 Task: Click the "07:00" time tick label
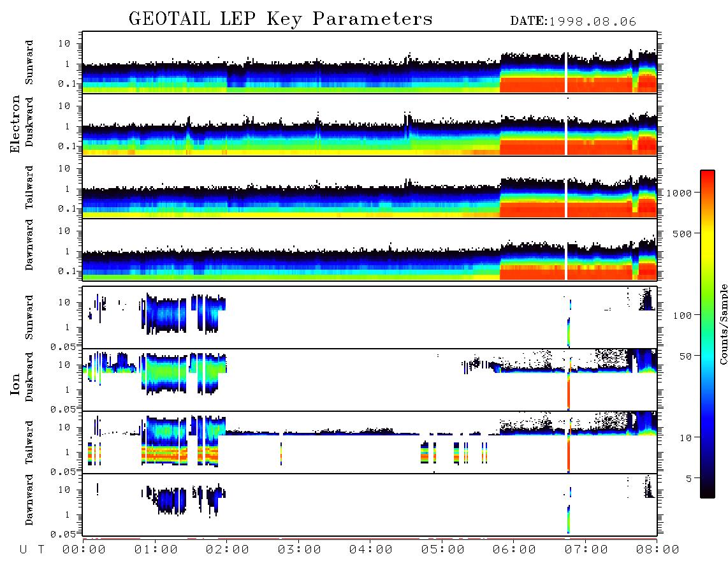[586, 550]
